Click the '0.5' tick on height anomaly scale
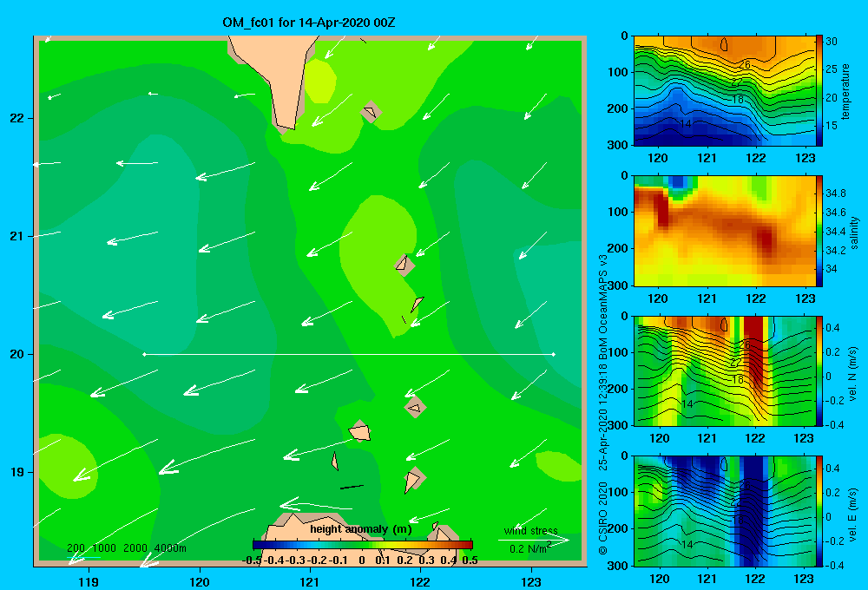Viewport: 868px width, 590px height. pyautogui.click(x=470, y=560)
